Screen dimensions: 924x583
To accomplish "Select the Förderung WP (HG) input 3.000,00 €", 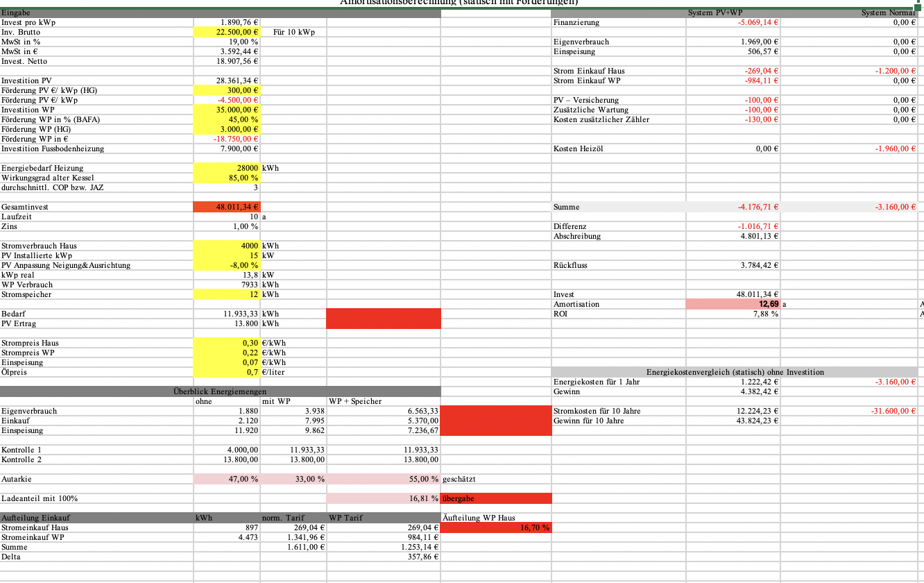I will (227, 129).
